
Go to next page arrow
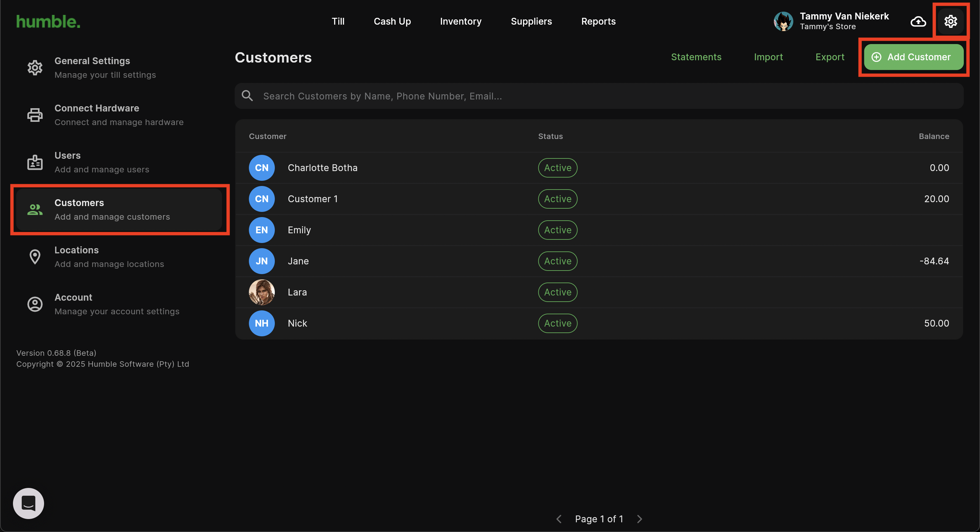(x=640, y=519)
